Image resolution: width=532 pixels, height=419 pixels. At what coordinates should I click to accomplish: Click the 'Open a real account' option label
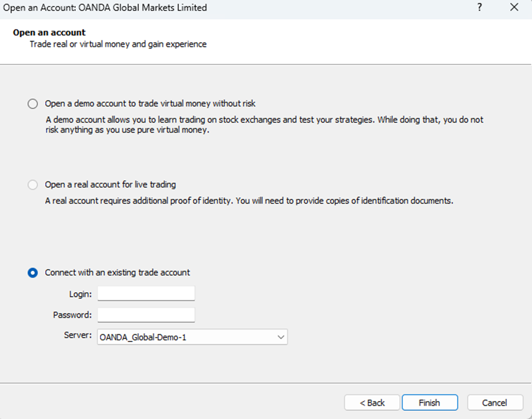[110, 185]
